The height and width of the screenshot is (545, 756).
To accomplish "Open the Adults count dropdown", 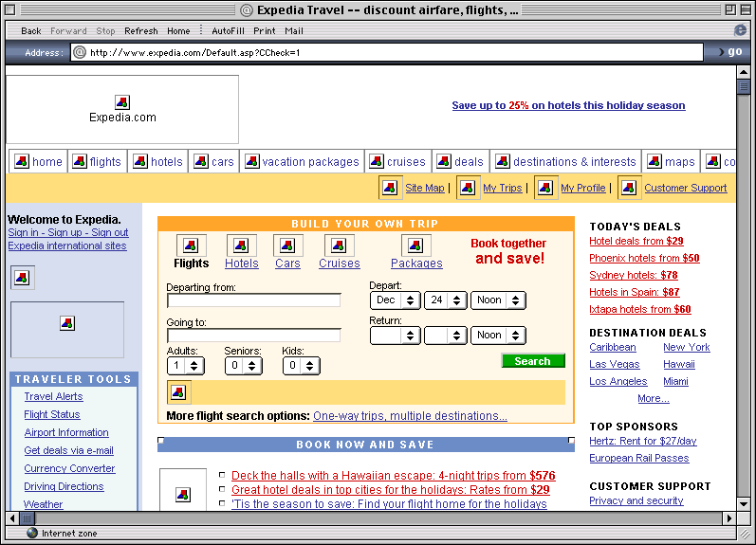I will tap(186, 366).
